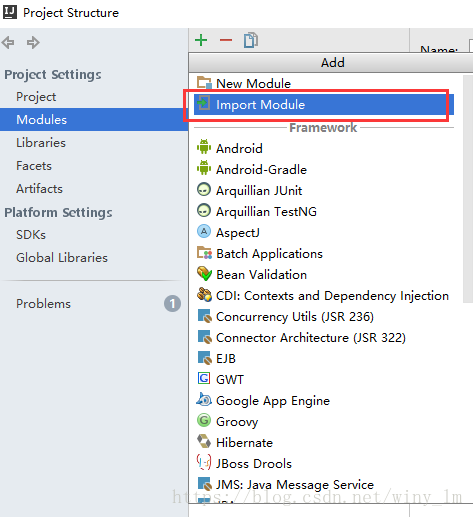The image size is (473, 517).
Task: Click the red minus Remove icon
Action: [x=226, y=40]
